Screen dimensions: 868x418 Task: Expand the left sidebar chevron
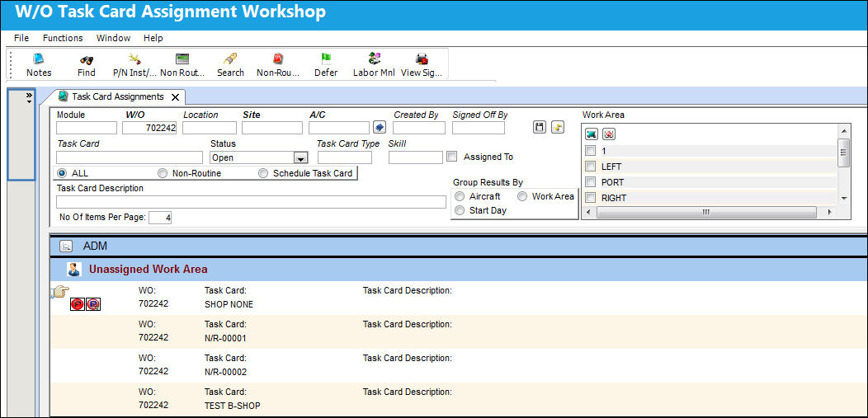tap(29, 97)
